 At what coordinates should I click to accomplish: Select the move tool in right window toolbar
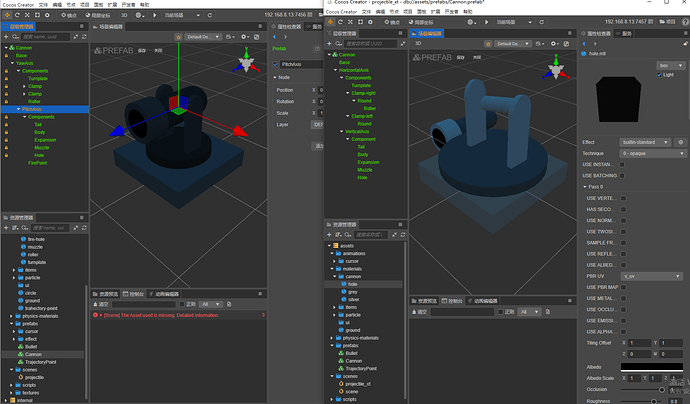(x=330, y=22)
